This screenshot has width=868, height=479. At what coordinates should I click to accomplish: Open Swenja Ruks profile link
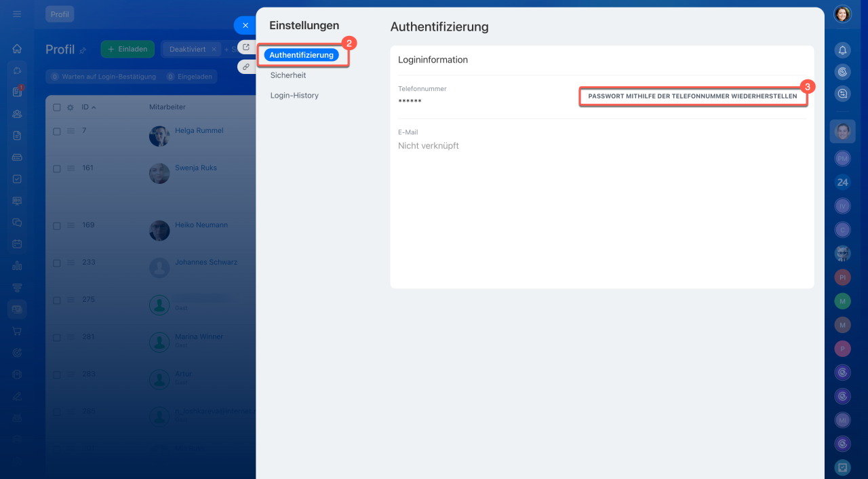[x=196, y=168]
